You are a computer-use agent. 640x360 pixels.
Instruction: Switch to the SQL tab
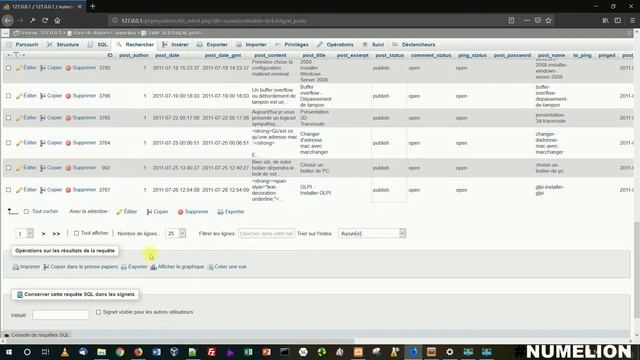[x=98, y=44]
